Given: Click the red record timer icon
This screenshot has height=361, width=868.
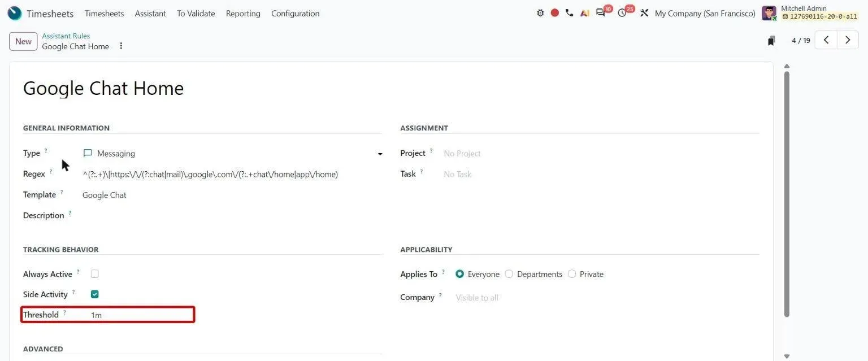Looking at the screenshot, I should [555, 13].
